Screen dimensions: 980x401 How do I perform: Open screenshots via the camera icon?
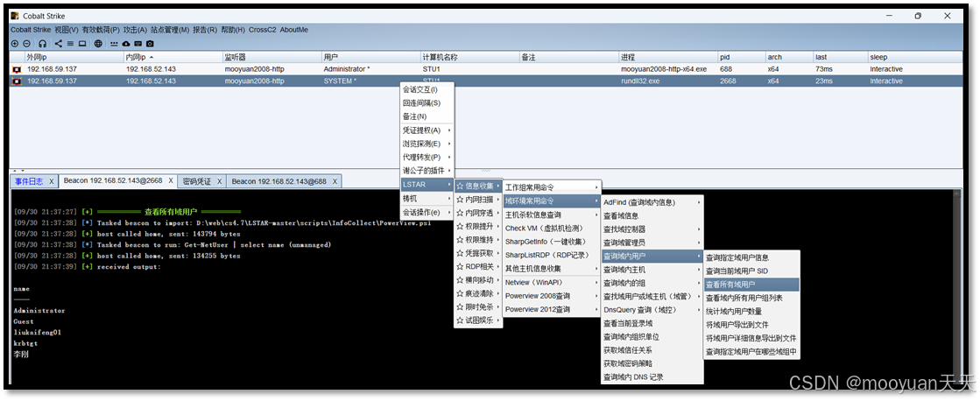tap(150, 44)
